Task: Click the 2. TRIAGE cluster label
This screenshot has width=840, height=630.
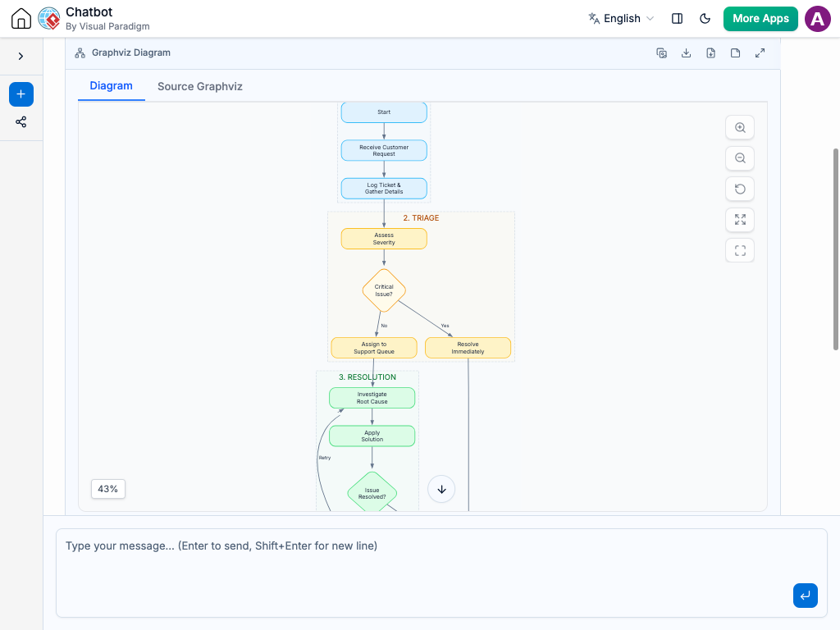Action: click(x=421, y=218)
